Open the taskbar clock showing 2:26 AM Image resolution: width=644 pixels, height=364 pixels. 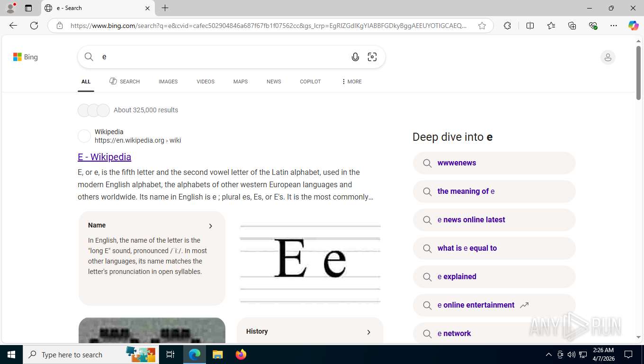click(x=603, y=355)
